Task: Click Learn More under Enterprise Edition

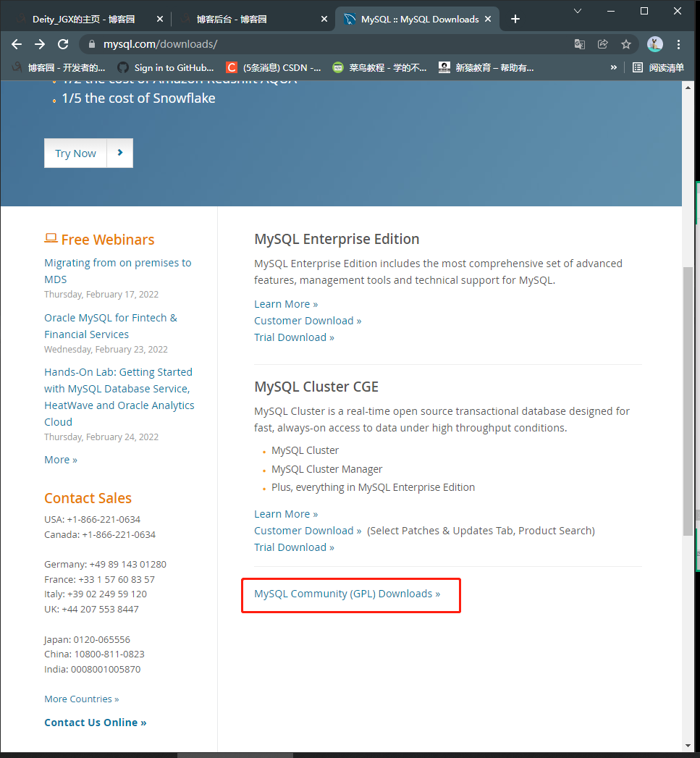Action: [x=286, y=304]
